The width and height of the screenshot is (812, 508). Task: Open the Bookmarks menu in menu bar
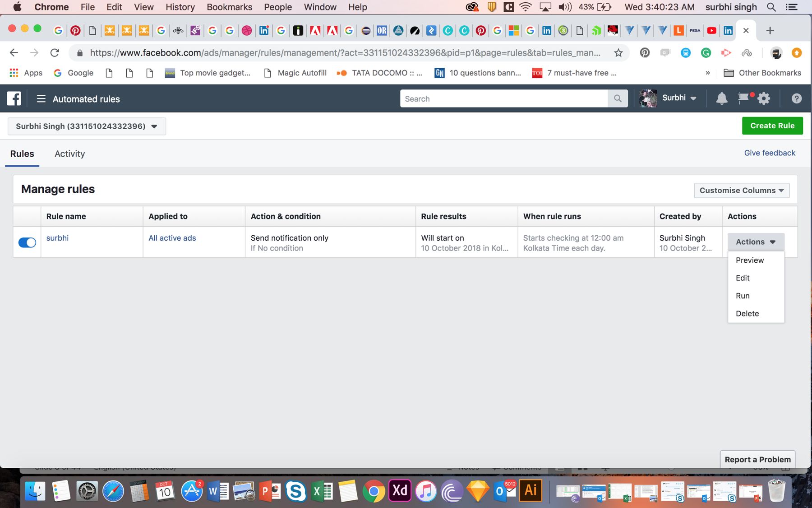pyautogui.click(x=229, y=7)
